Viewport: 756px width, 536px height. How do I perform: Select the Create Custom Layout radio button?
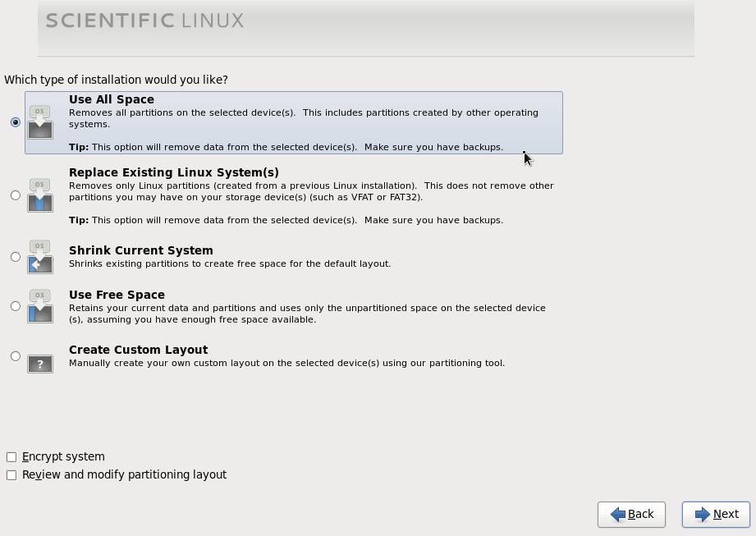tap(15, 355)
